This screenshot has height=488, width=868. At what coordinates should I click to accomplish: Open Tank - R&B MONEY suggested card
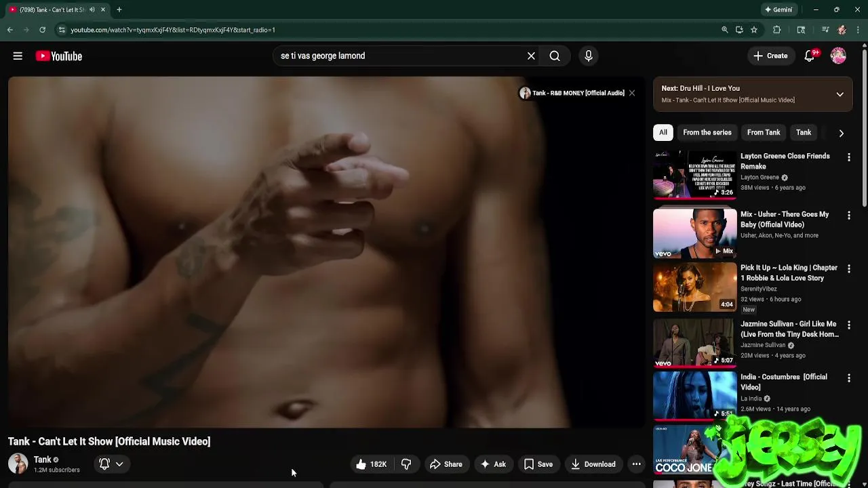(572, 93)
